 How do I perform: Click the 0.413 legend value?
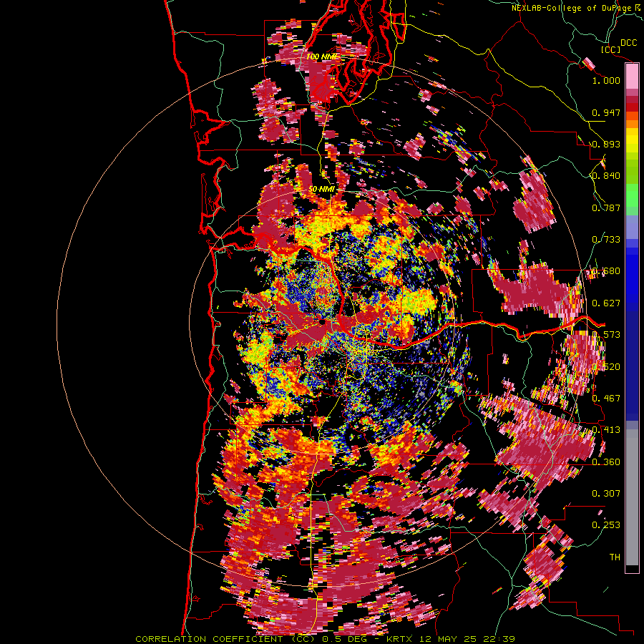pos(606,430)
